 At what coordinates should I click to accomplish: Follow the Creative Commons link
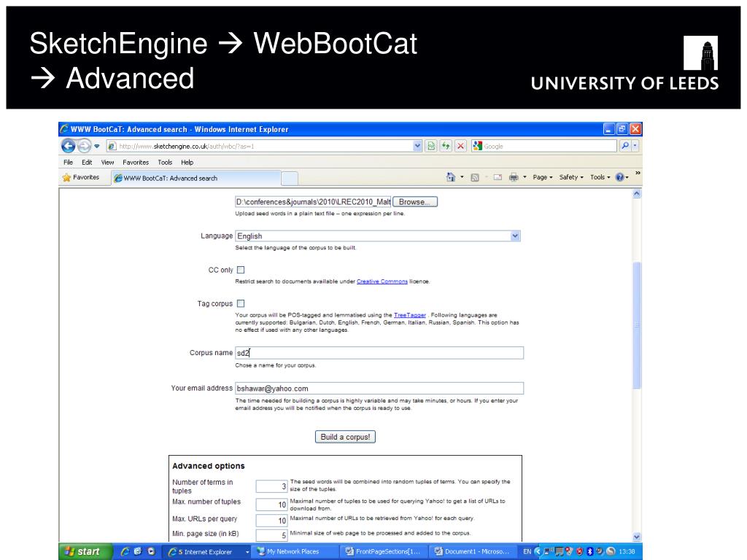tap(382, 281)
